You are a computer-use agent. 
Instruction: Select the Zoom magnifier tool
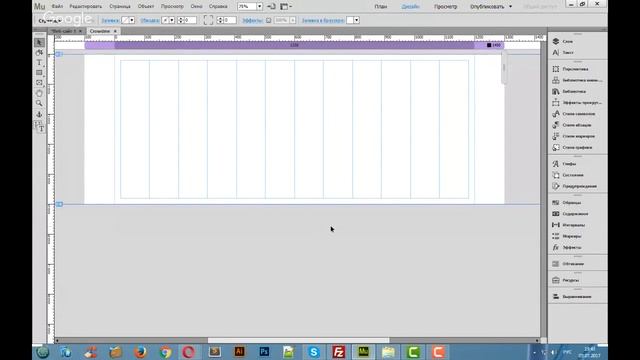click(39, 104)
